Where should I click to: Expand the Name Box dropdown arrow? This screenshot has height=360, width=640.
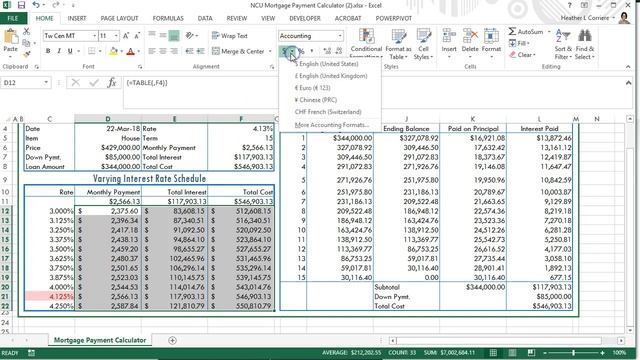pyautogui.click(x=46, y=82)
